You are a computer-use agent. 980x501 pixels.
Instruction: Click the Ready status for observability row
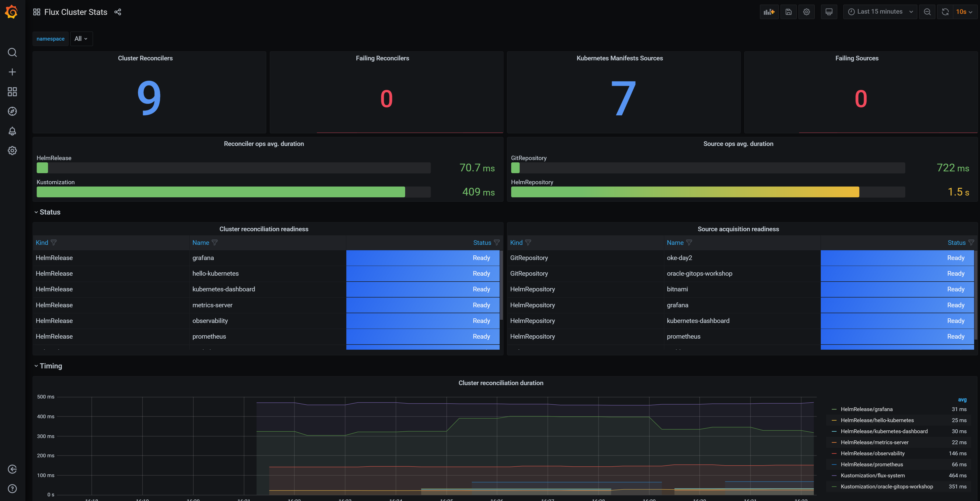pyautogui.click(x=423, y=321)
